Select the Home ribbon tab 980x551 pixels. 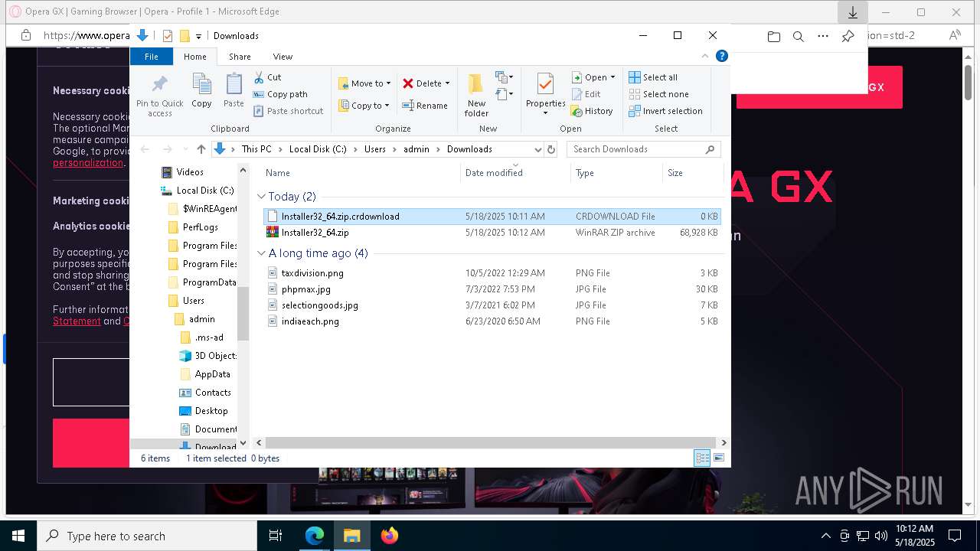[194, 57]
